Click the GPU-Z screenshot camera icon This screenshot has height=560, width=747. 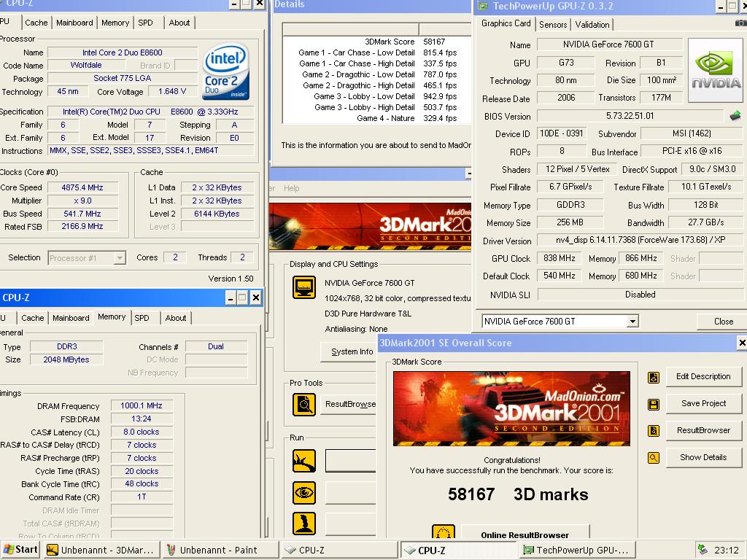pyautogui.click(x=741, y=23)
